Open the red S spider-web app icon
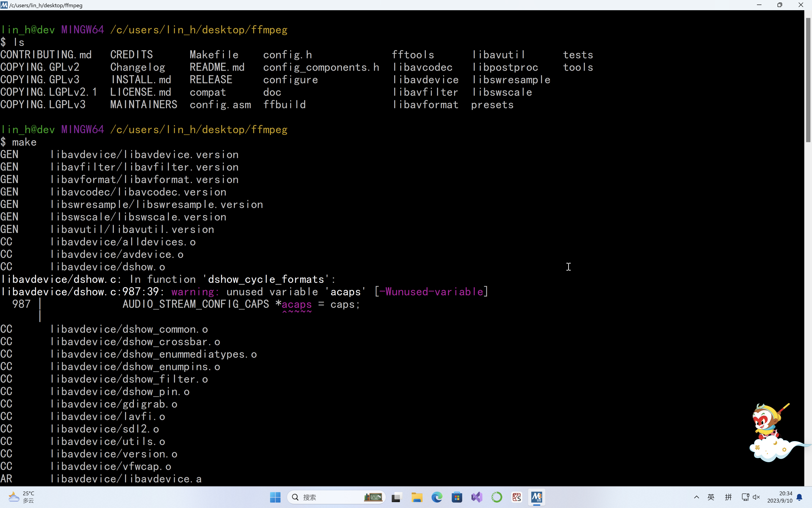 517,497
